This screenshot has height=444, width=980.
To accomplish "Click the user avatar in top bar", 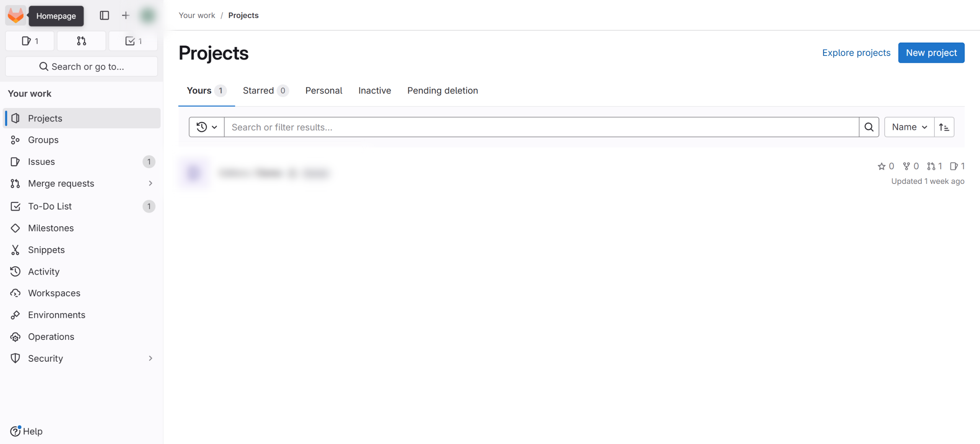I will pos(147,15).
